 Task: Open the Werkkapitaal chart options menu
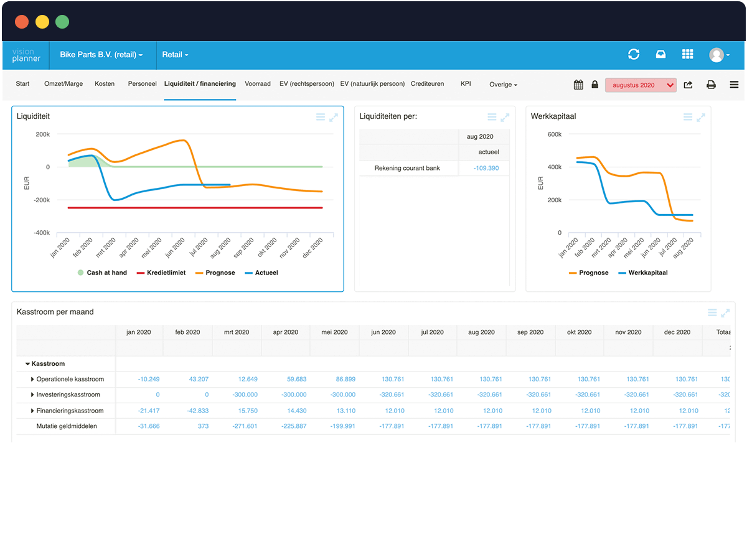(688, 117)
